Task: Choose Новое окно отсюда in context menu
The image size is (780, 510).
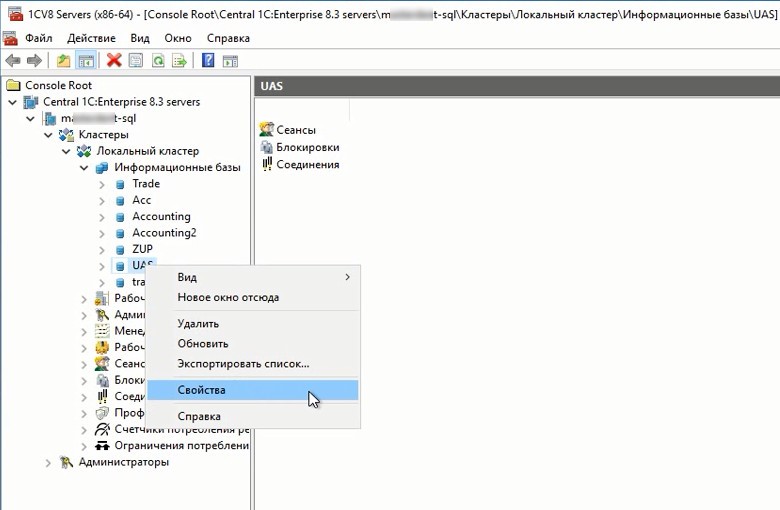Action: (x=253, y=298)
